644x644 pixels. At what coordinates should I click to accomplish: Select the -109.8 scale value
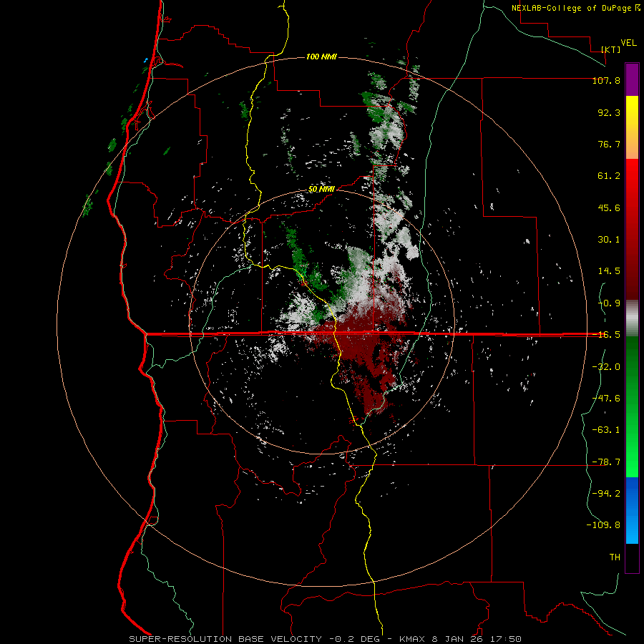tap(603, 525)
